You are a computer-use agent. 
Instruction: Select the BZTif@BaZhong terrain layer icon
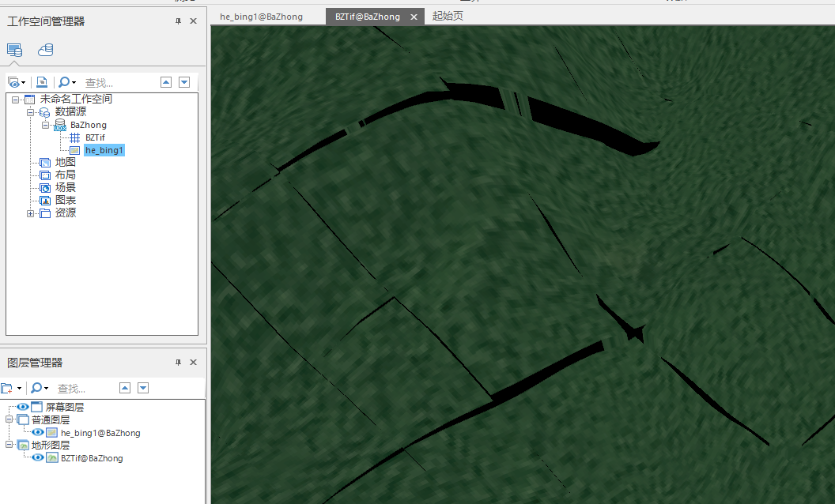point(51,457)
